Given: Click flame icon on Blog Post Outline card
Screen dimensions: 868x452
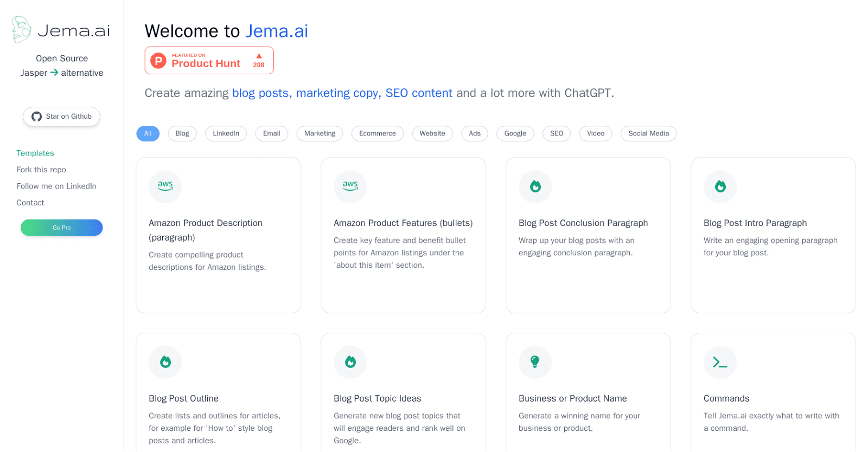Looking at the screenshot, I should (x=165, y=362).
